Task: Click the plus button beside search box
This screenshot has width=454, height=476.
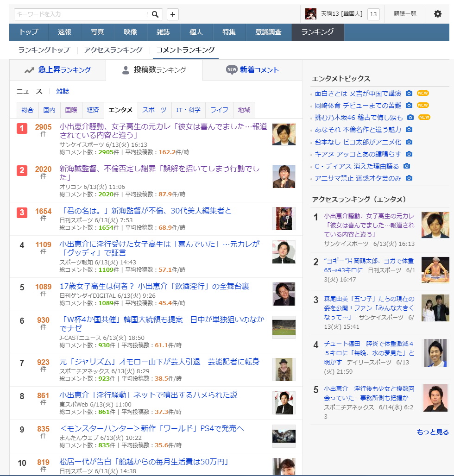Action: (x=172, y=14)
